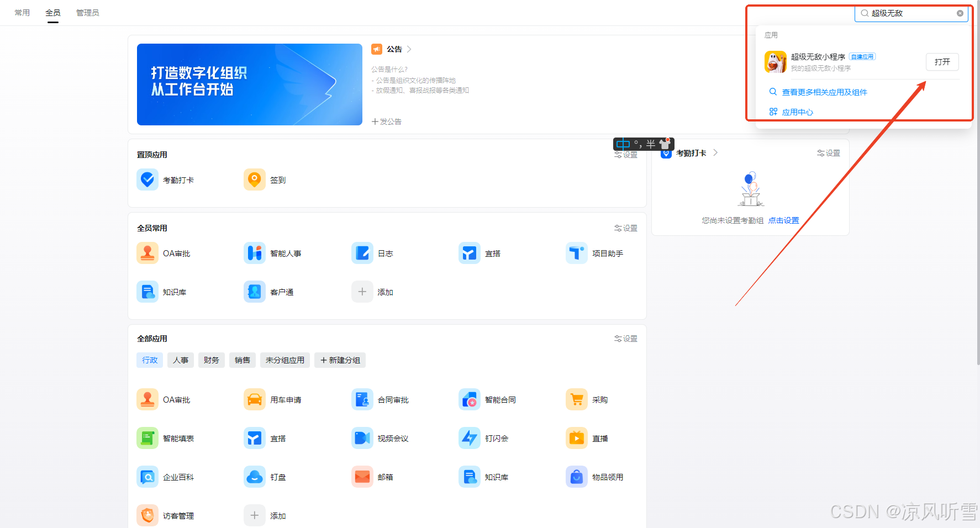980x528 pixels.
Task: Click 发公告 to post announcement
Action: [x=387, y=122]
